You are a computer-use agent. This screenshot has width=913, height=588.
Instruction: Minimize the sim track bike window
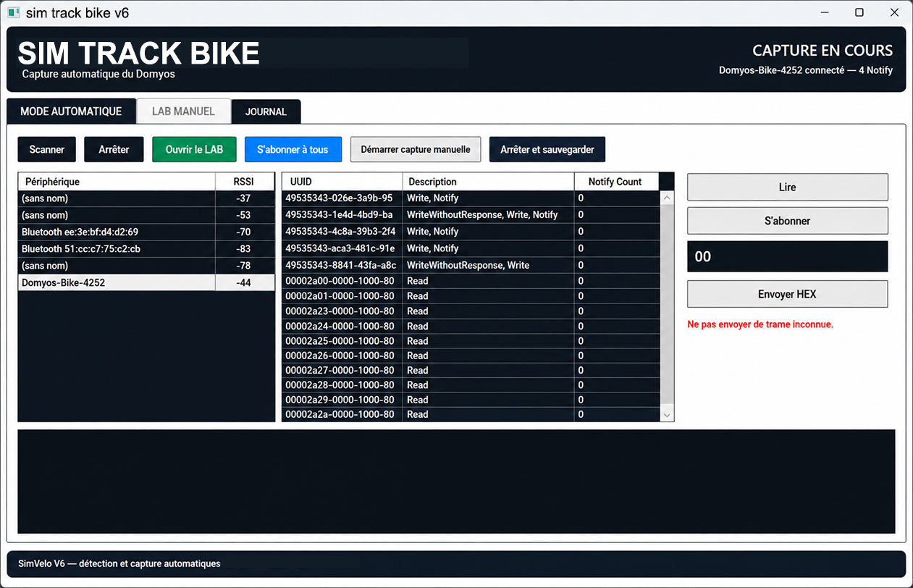click(x=824, y=12)
